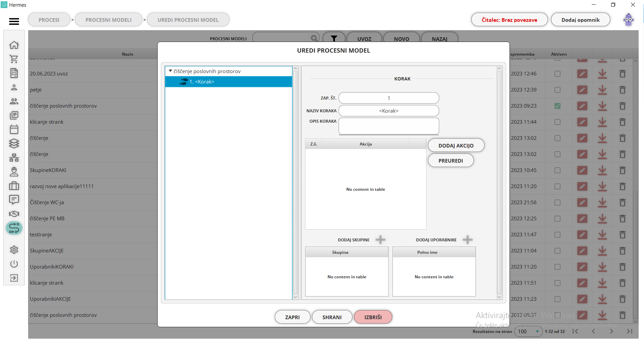Click 'Dodaj opomnik' button
The height and width of the screenshot is (344, 644).
(581, 20)
